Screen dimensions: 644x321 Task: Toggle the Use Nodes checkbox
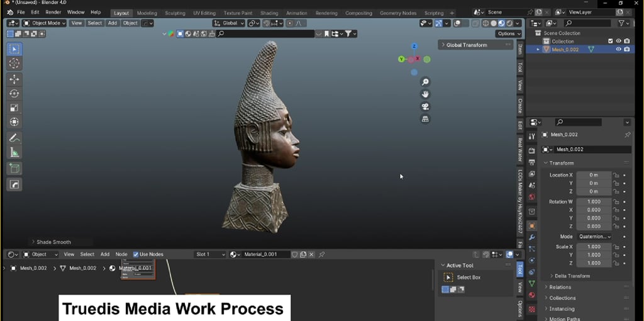136,254
